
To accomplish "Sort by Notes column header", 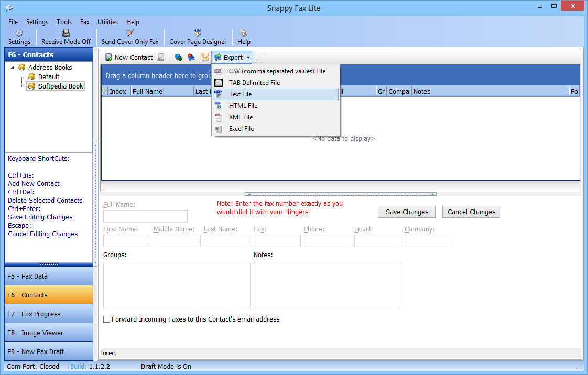I will [x=491, y=92].
